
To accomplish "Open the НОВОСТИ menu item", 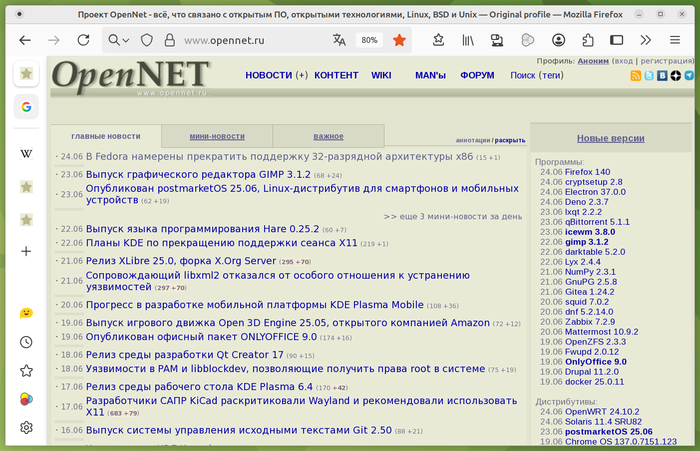I will pyautogui.click(x=268, y=75).
